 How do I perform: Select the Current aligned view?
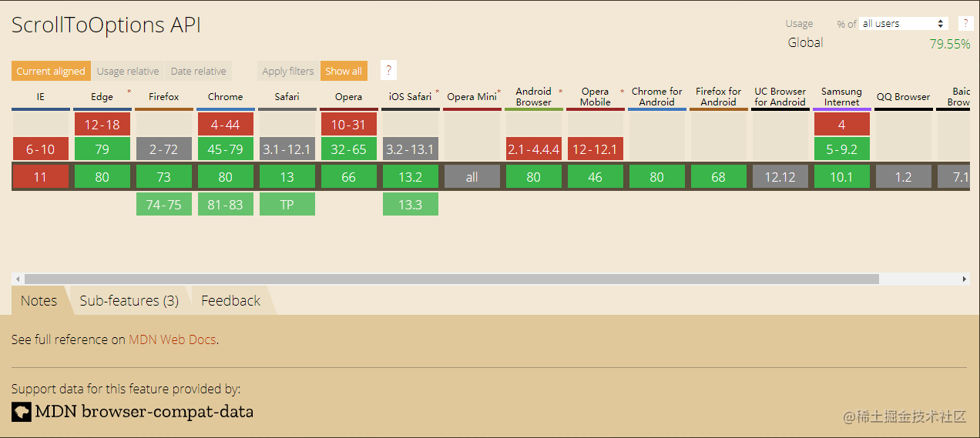tap(51, 71)
